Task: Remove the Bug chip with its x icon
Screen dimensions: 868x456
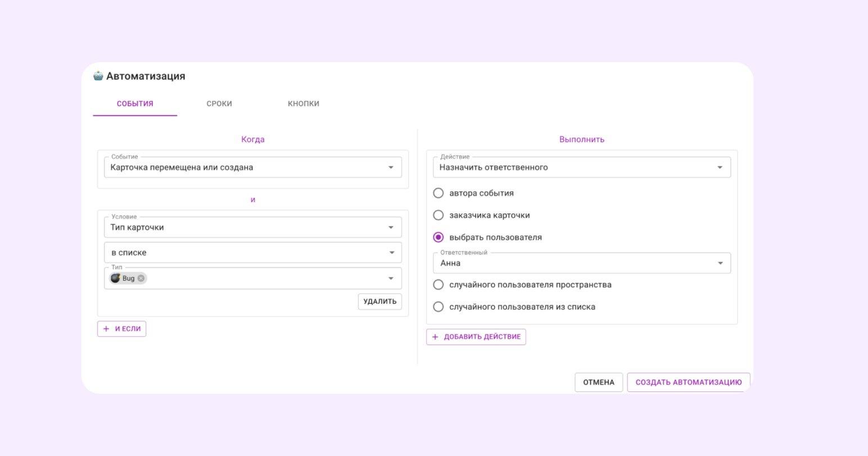Action: (141, 279)
